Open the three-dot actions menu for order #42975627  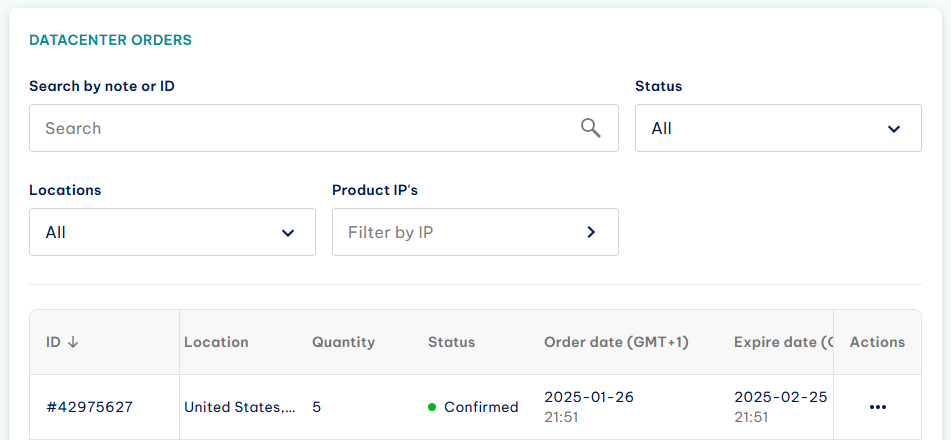(878, 407)
